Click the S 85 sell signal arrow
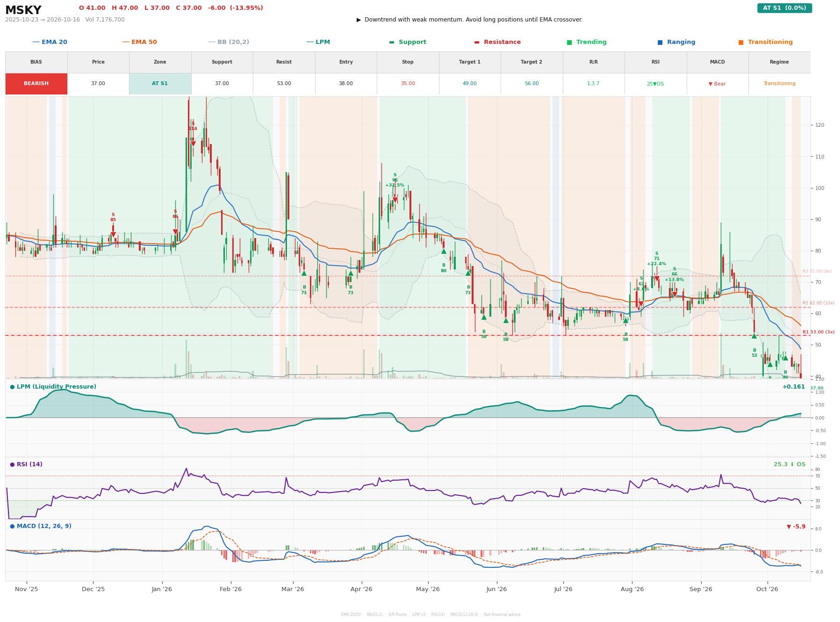Screen dimensions: 840x622 pos(113,235)
